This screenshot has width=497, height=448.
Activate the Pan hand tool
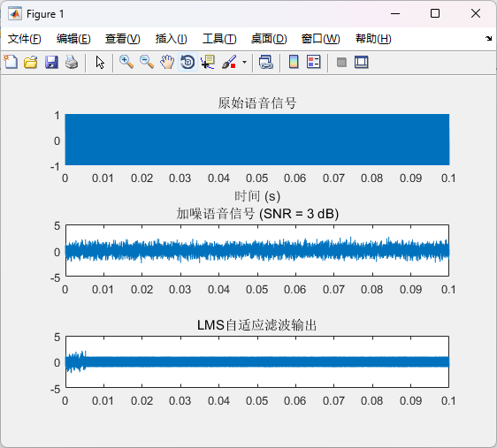tap(167, 62)
